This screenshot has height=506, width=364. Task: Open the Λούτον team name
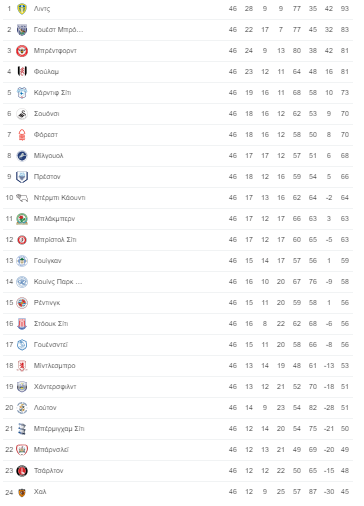pos(45,408)
